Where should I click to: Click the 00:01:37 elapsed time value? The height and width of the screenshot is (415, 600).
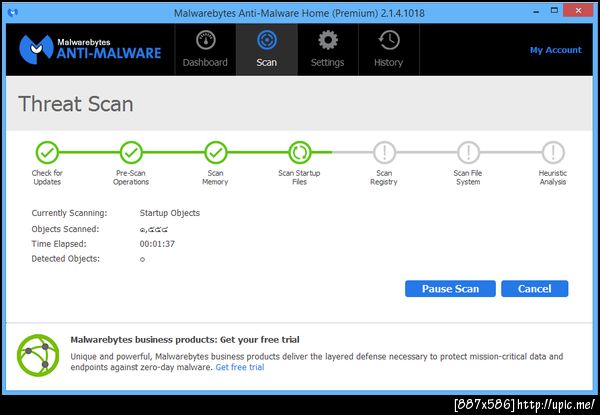pyautogui.click(x=157, y=244)
